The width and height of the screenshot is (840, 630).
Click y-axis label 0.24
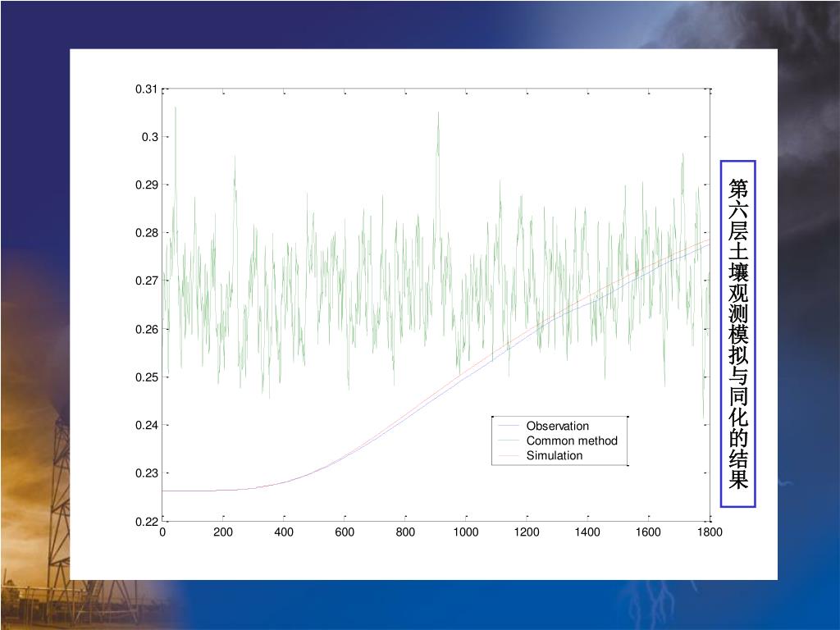pos(146,426)
